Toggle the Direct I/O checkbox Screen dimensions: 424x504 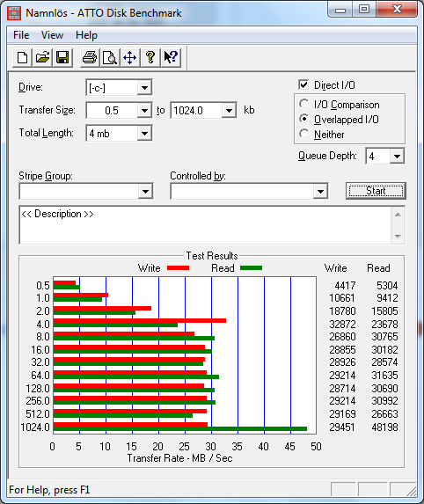(x=303, y=84)
